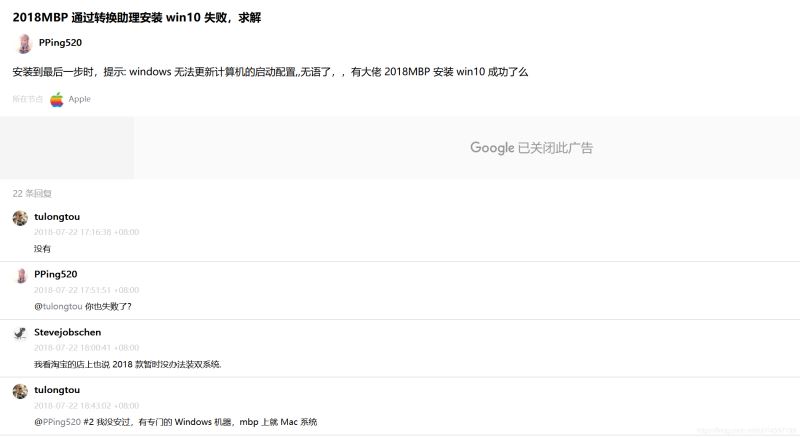Screen dimensions: 800x438
Task: Click tulongtou's avatar in first reply
Action: [20, 218]
